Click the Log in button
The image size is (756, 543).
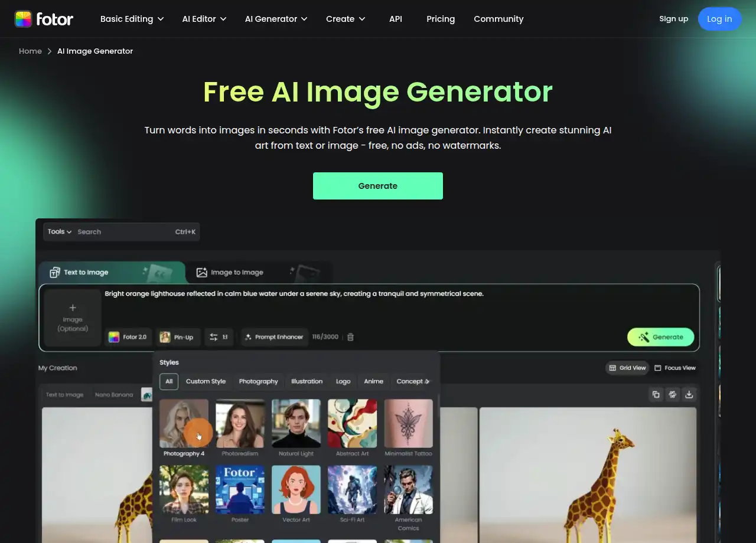719,19
